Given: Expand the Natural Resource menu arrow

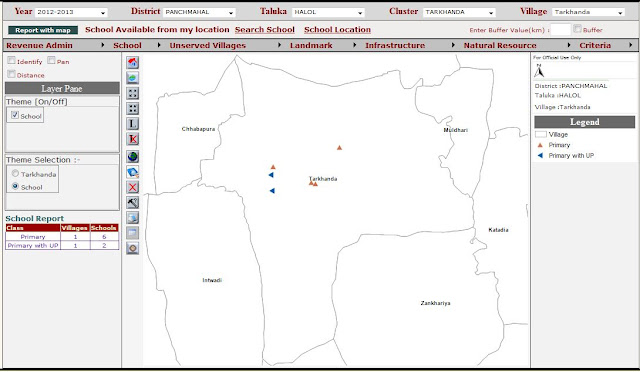Looking at the screenshot, I should [x=569, y=45].
